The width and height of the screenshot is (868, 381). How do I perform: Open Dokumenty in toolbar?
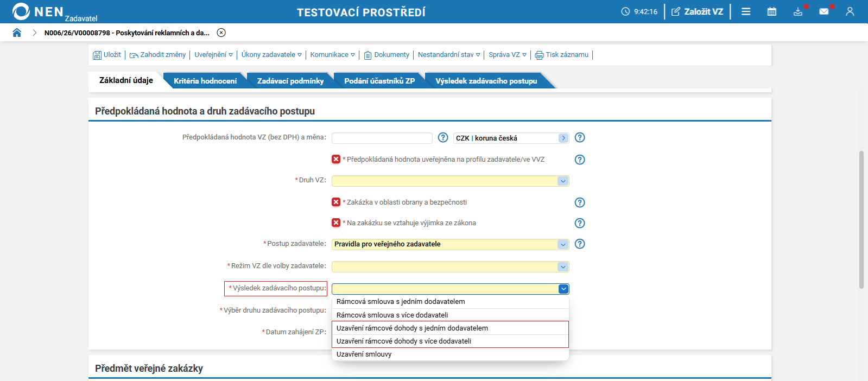pos(387,55)
